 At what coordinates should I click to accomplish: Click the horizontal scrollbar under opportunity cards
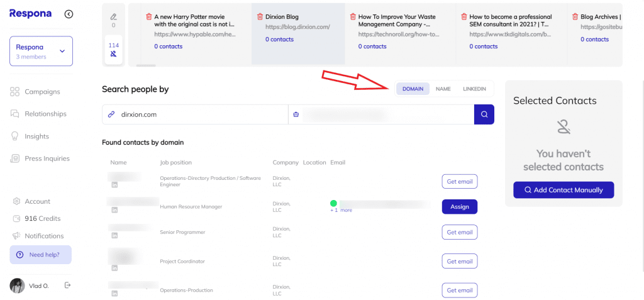click(146, 65)
